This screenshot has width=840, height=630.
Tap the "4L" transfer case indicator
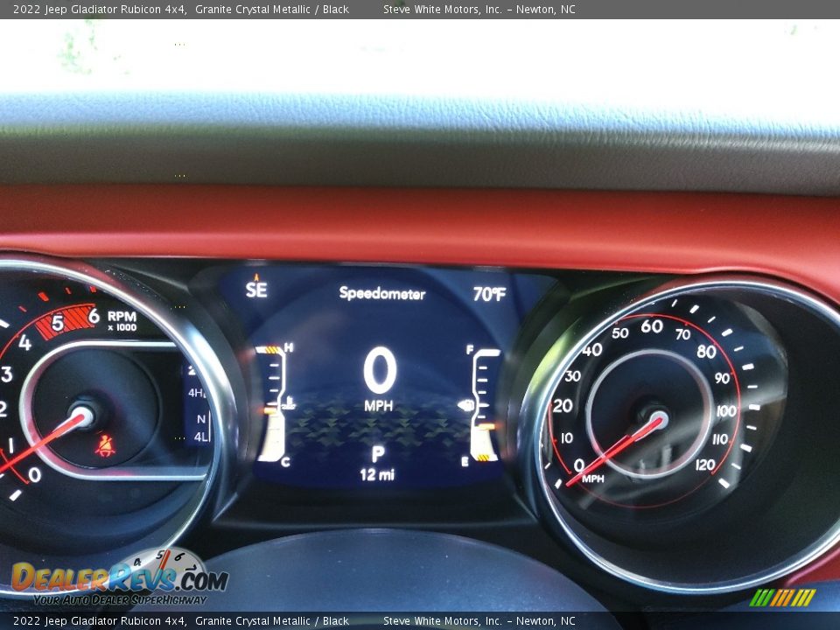[x=201, y=437]
